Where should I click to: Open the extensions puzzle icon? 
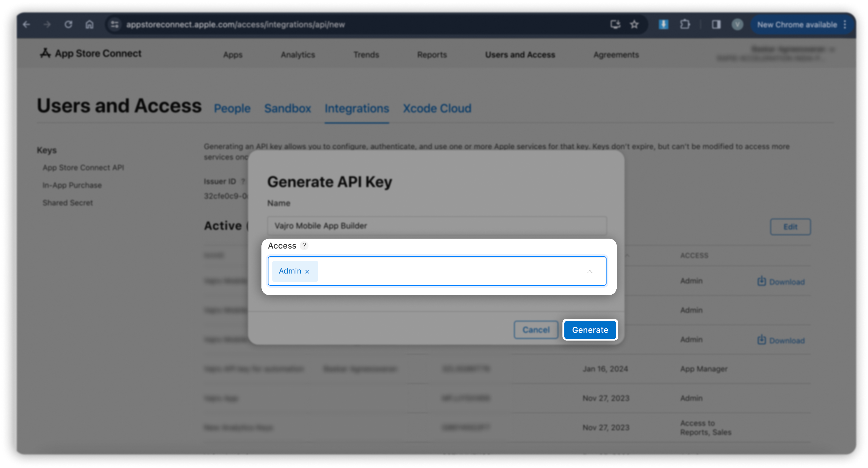[x=685, y=24]
